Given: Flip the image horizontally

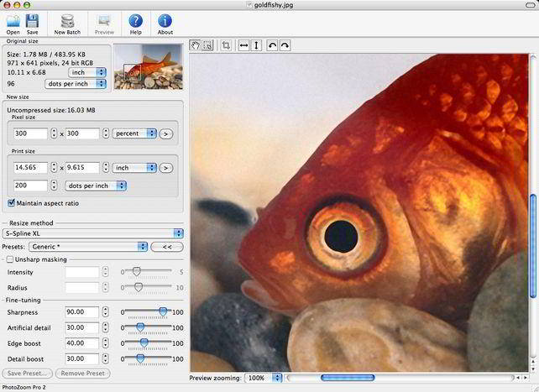Looking at the screenshot, I should click(244, 45).
